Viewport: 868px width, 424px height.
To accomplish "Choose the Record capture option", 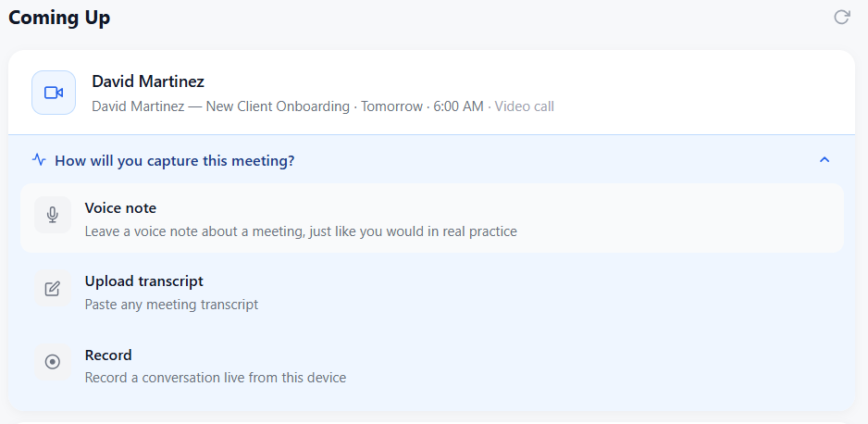I will [432, 366].
